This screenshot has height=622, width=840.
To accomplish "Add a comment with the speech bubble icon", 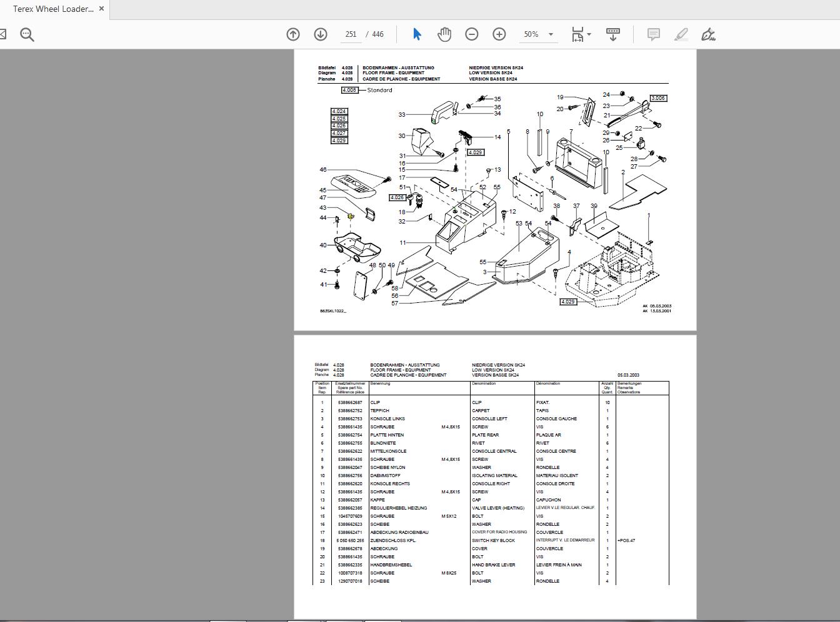I will click(654, 34).
